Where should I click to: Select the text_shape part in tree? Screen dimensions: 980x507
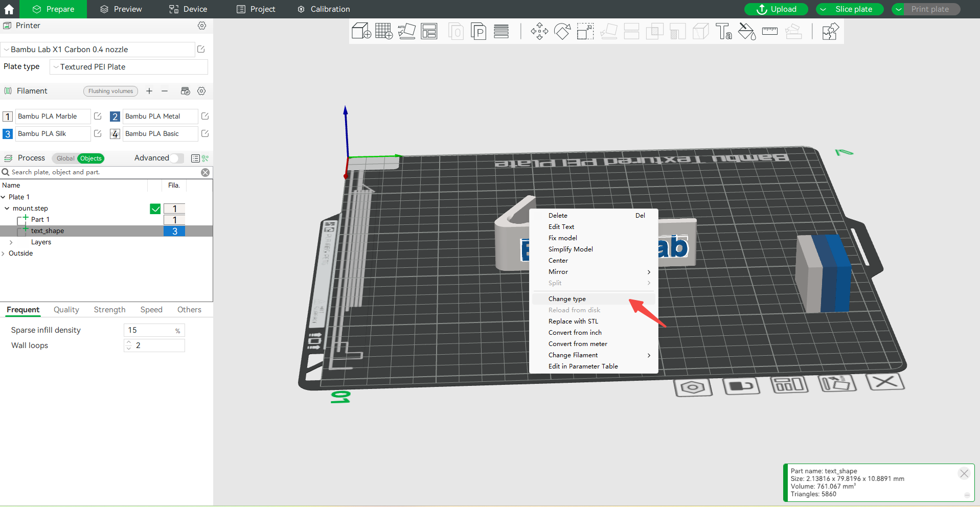pyautogui.click(x=48, y=231)
